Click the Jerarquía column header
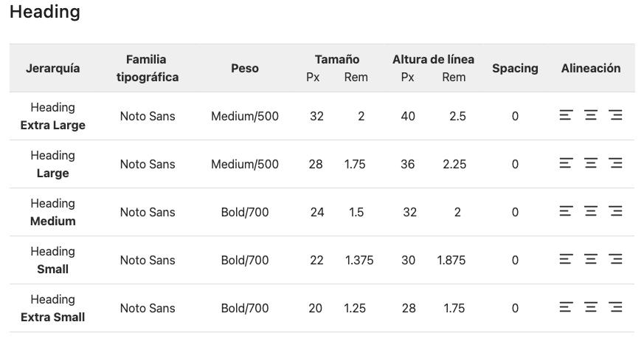Image resolution: width=644 pixels, height=339 pixels. [52, 68]
